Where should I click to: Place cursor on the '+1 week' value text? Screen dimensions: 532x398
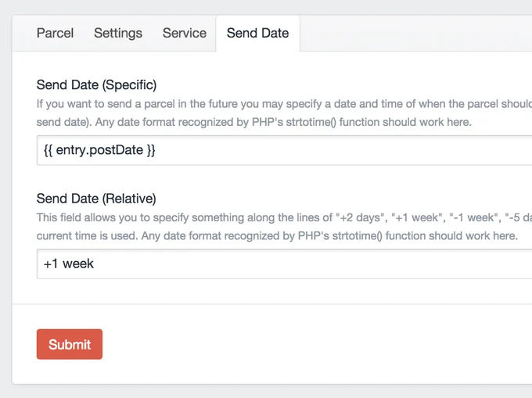tap(69, 264)
